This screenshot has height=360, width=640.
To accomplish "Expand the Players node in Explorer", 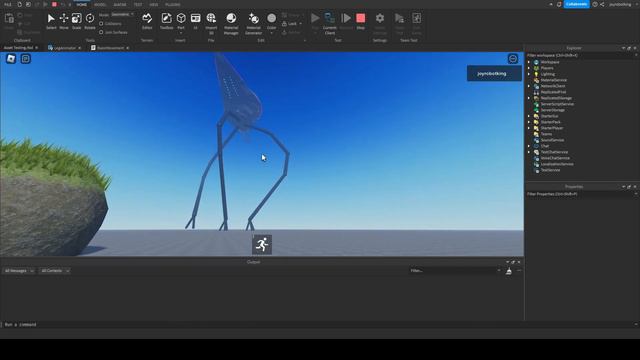I will (529, 68).
